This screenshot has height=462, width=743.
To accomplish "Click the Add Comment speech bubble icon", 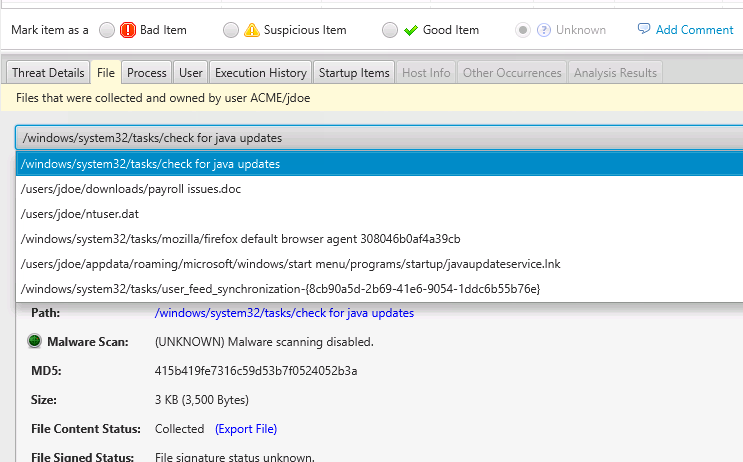I will [x=644, y=29].
